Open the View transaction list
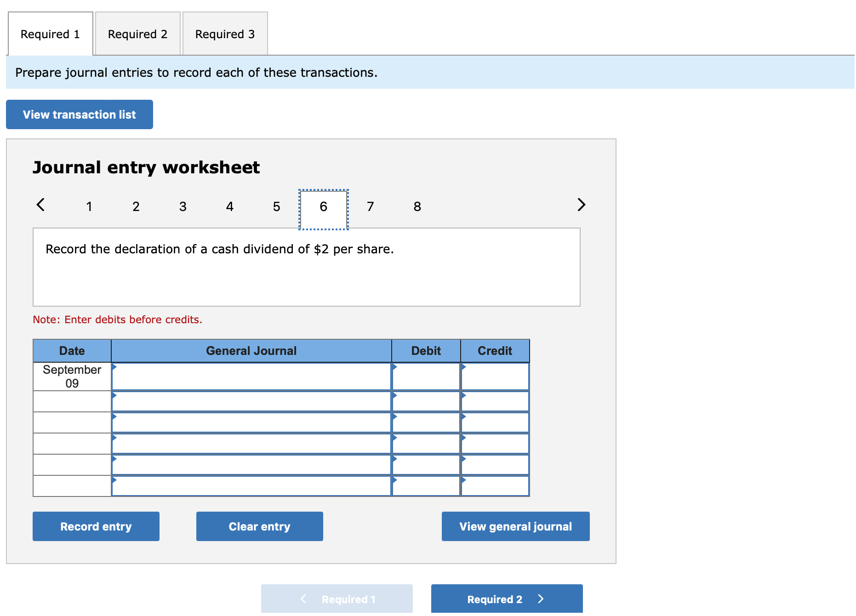The image size is (856, 616). [80, 114]
